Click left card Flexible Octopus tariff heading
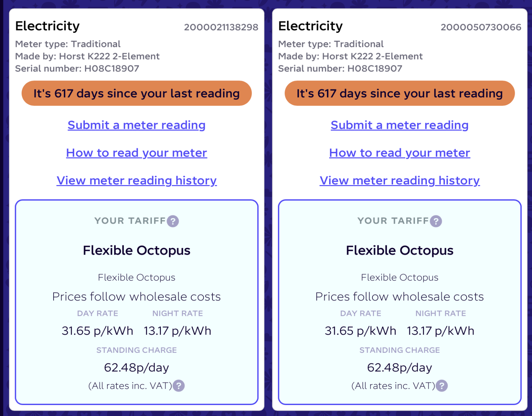532x416 pixels. pyautogui.click(x=137, y=250)
